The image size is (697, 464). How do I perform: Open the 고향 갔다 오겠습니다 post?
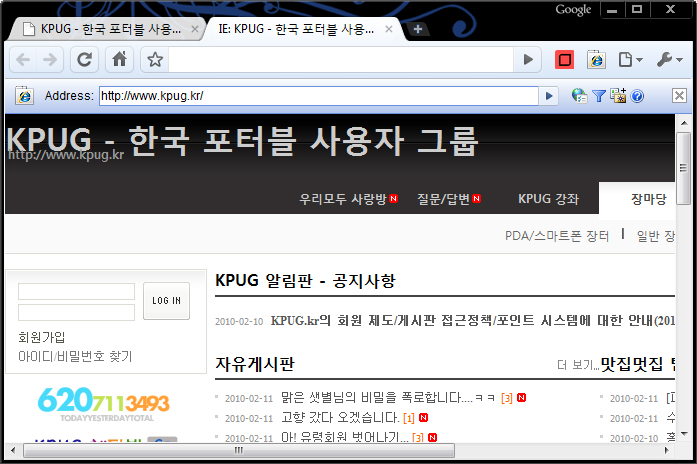click(340, 417)
